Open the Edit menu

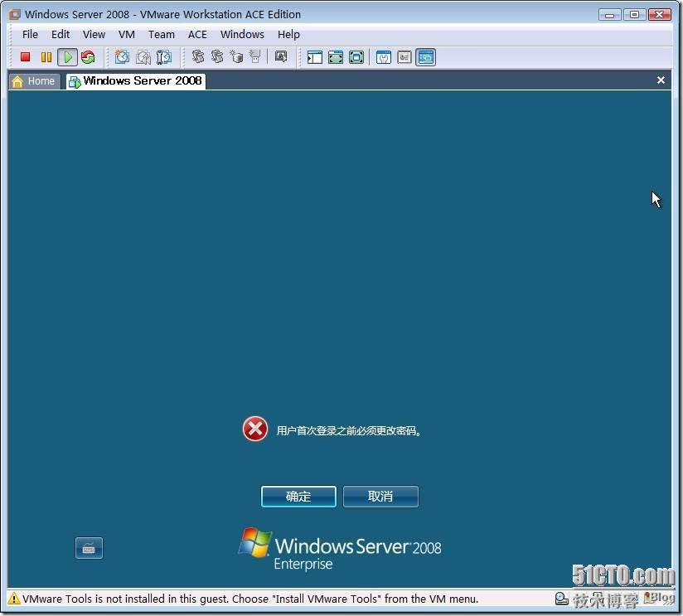(x=61, y=35)
